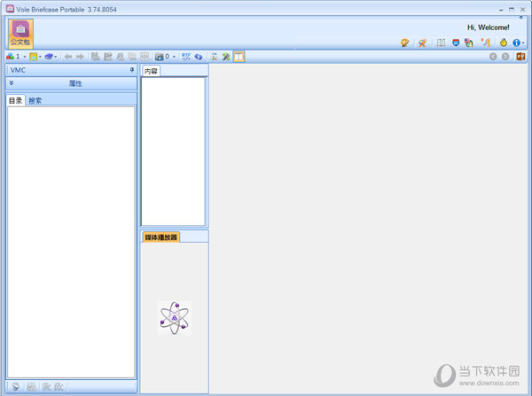Click the 公文包 briefcase button
Viewport: 532px width, 396px height.
[x=20, y=34]
